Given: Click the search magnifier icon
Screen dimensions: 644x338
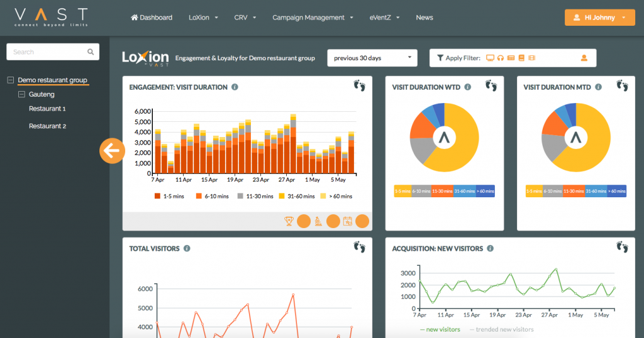Looking at the screenshot, I should click(x=91, y=52).
